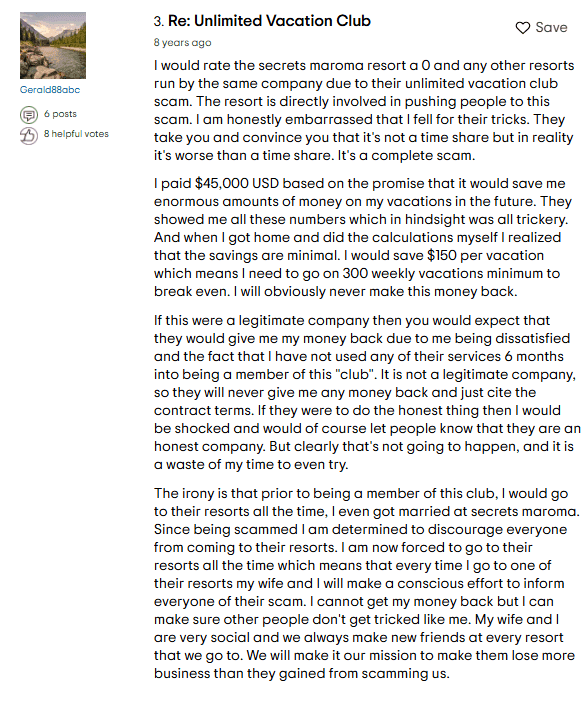Click the thumbs-up helpful votes icon
This screenshot has width=585, height=703.
click(x=29, y=135)
